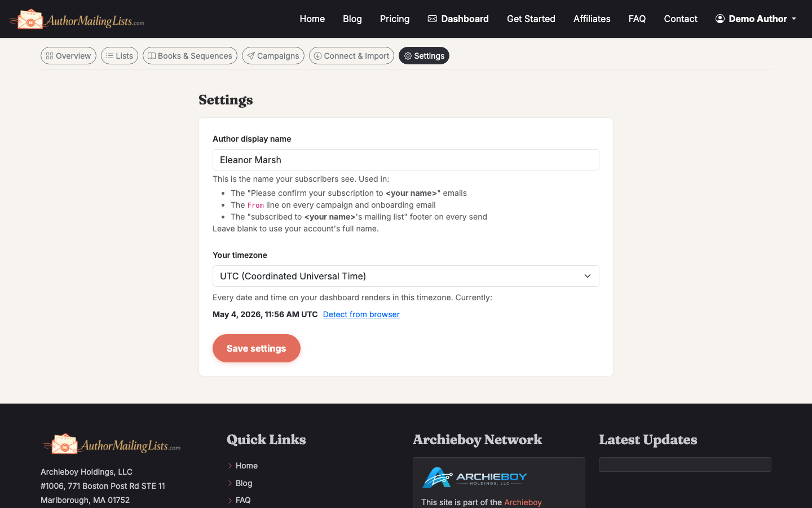This screenshot has height=508, width=812.
Task: Click the 'Archieboy Network' footer heading
Action: [478, 440]
